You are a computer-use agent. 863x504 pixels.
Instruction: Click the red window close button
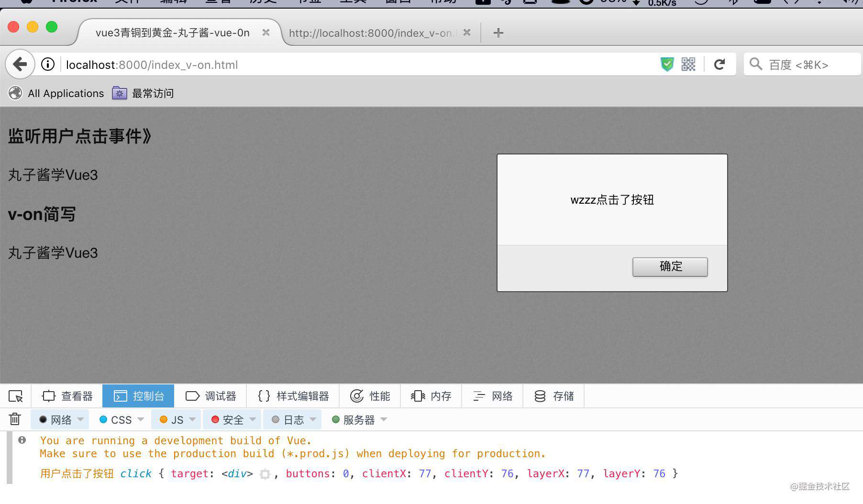13,27
